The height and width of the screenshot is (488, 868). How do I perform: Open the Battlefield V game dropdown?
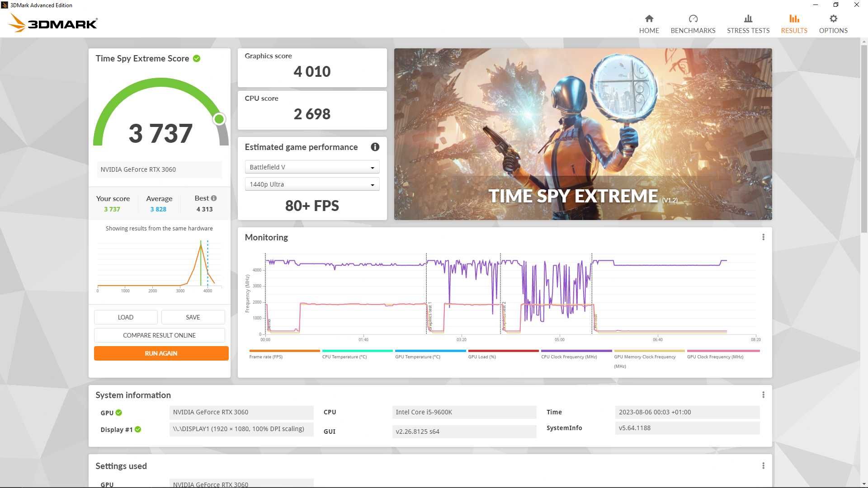pos(312,167)
